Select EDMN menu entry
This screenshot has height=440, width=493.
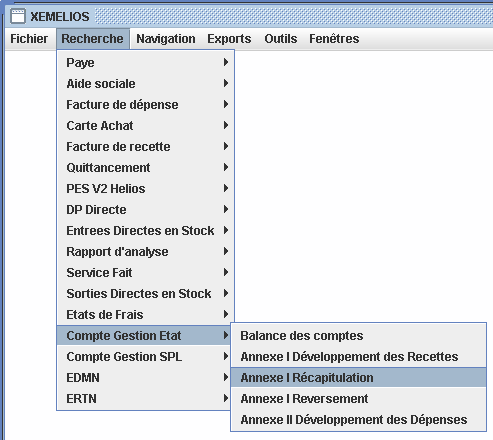144,378
